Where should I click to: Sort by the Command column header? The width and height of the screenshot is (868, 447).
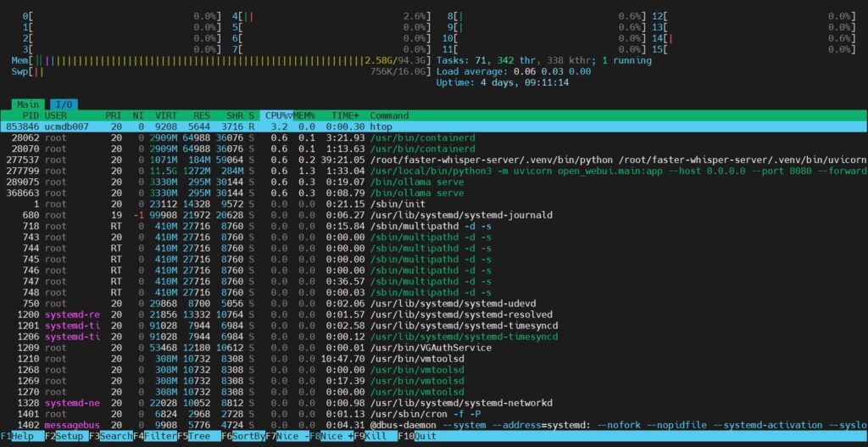pyautogui.click(x=389, y=115)
